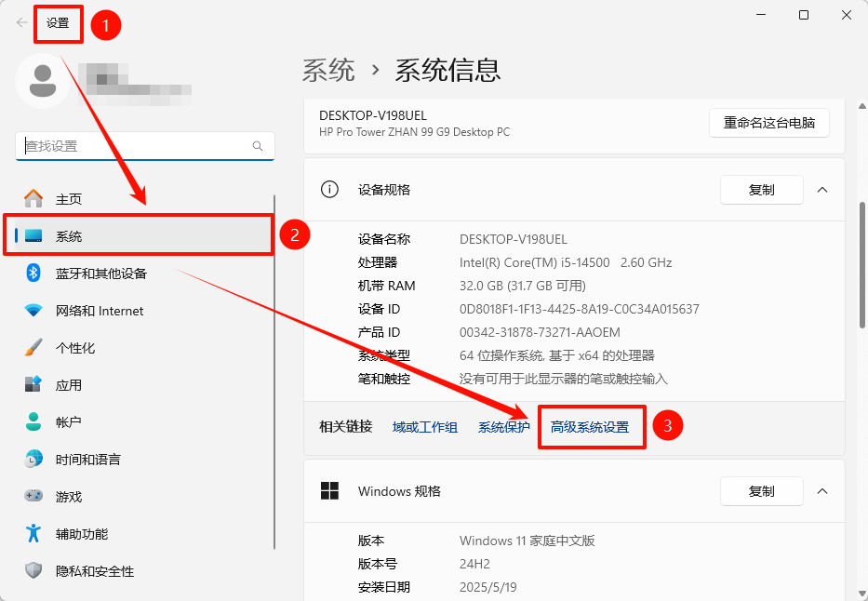The image size is (868, 601).
Task: Open 帐户 settings
Action: pyautogui.click(x=65, y=421)
